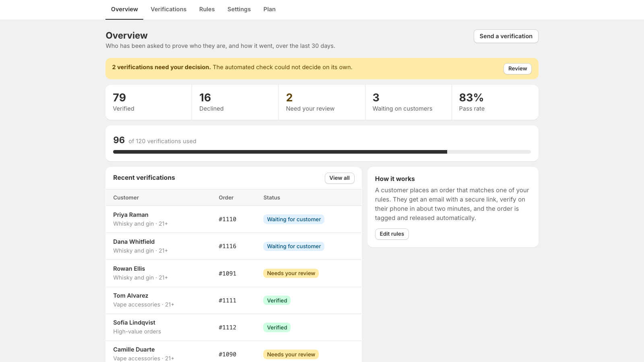The height and width of the screenshot is (362, 644).
Task: Click order number #1110
Action: click(227, 219)
